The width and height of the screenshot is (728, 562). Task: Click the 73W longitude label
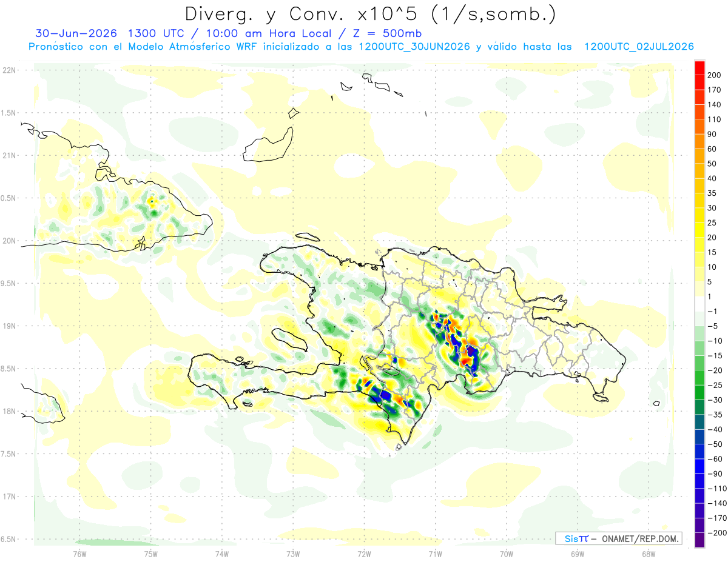pyautogui.click(x=293, y=553)
